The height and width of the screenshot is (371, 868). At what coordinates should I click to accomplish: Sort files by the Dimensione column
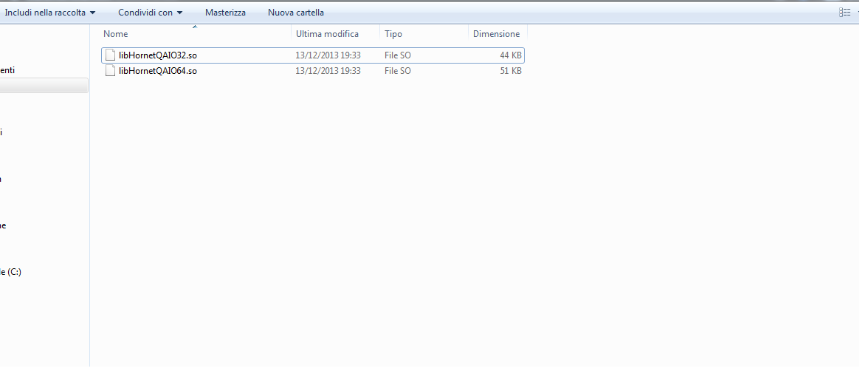coord(497,34)
